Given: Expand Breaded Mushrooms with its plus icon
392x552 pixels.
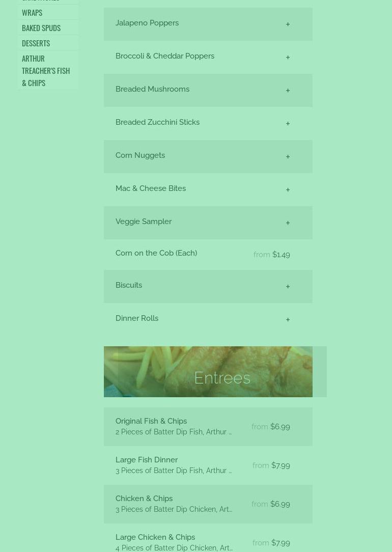Looking at the screenshot, I should point(288,91).
